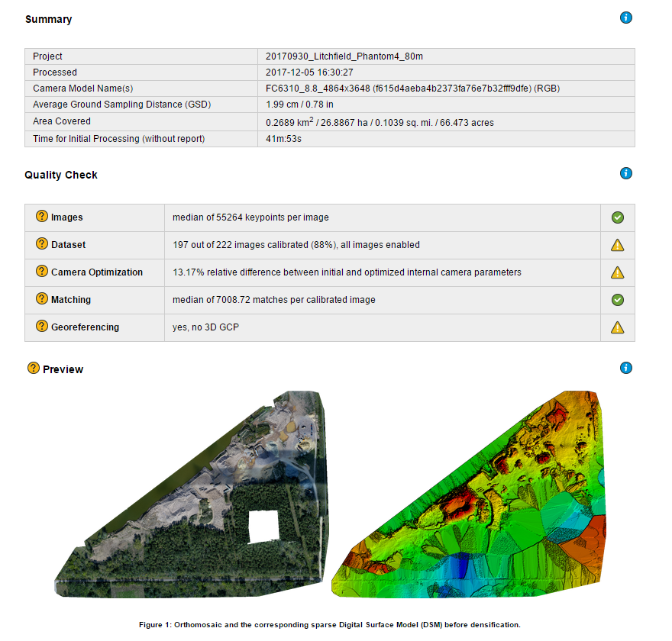Click the warning triangle in Dataset row
This screenshot has width=672, height=641.
617,245
